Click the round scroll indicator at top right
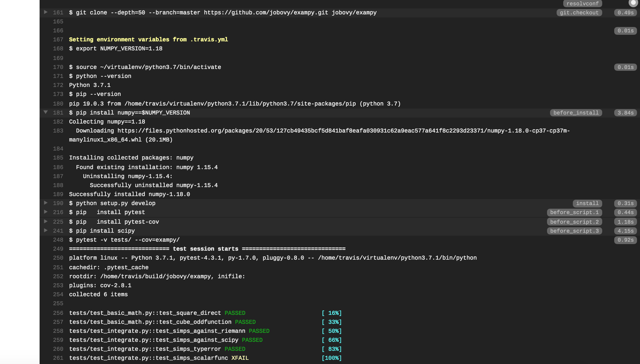This screenshot has width=640, height=364. (x=633, y=3)
